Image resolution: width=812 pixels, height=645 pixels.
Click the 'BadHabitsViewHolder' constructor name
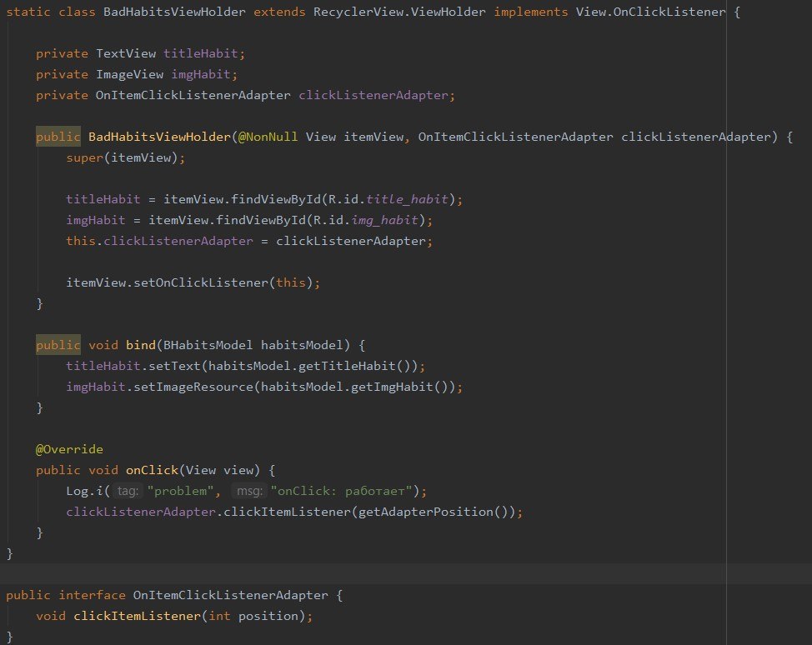pyautogui.click(x=159, y=137)
